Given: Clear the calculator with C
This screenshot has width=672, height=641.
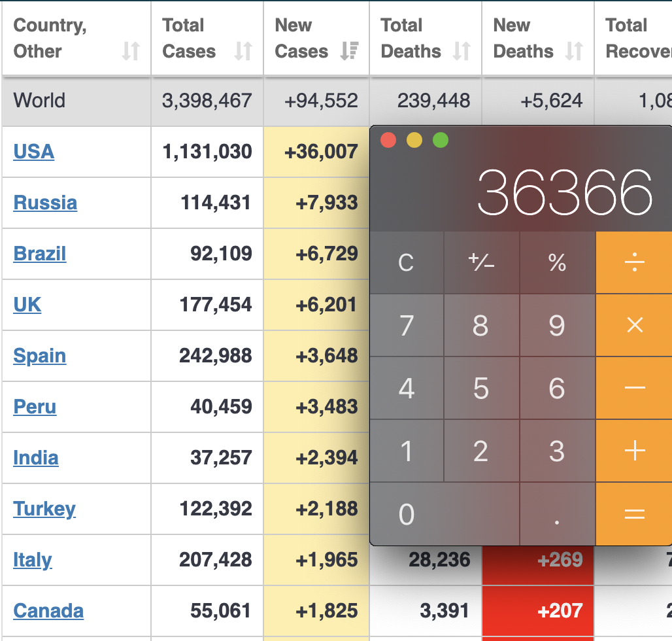Looking at the screenshot, I should pos(406,262).
